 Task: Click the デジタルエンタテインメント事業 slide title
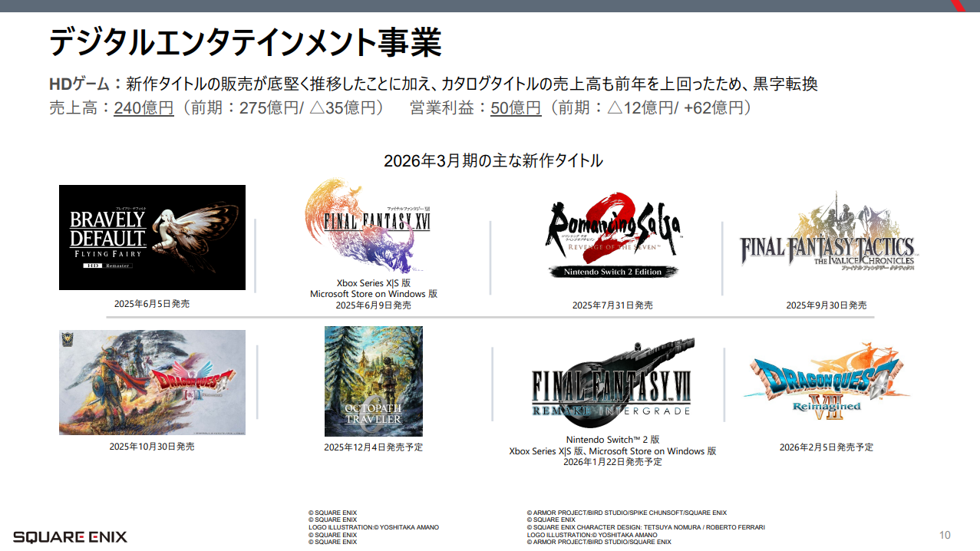pos(245,42)
